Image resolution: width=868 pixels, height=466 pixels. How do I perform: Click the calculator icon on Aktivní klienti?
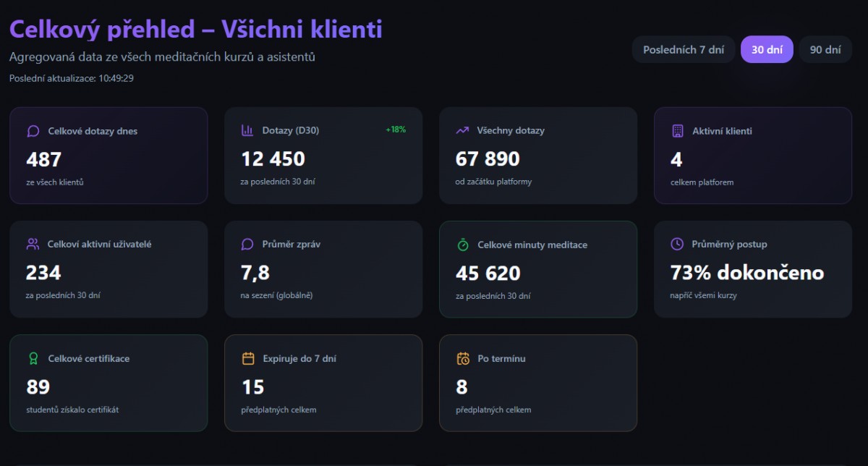(676, 130)
